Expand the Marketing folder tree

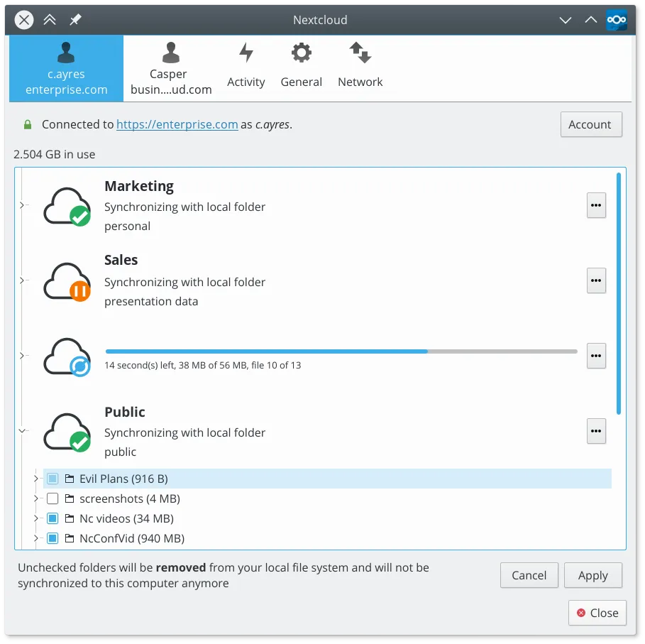(x=22, y=205)
